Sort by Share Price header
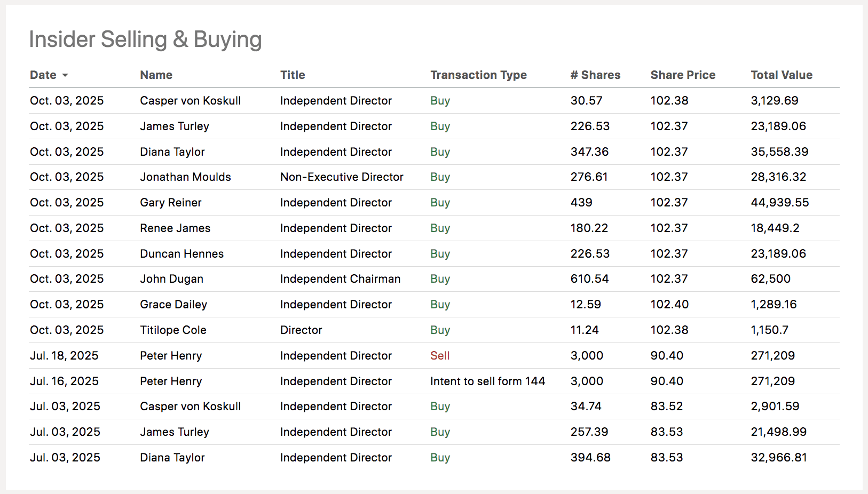Image resolution: width=868 pixels, height=494 pixels. 683,75
